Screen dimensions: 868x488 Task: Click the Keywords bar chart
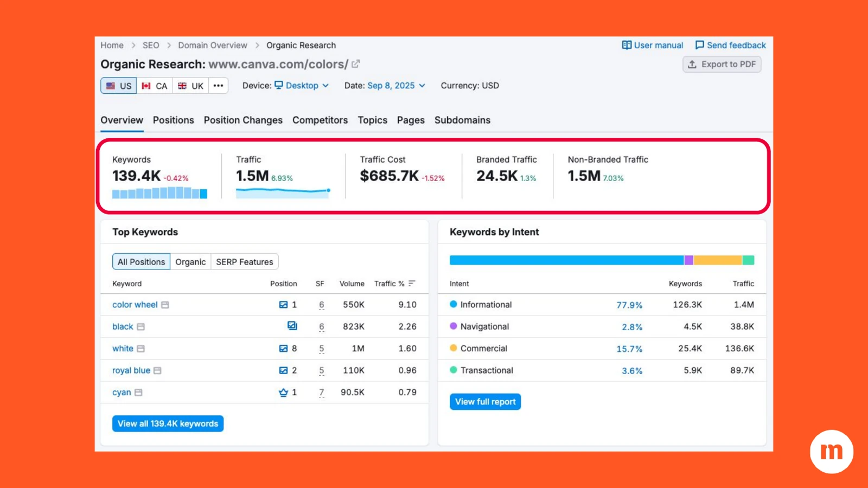point(159,192)
